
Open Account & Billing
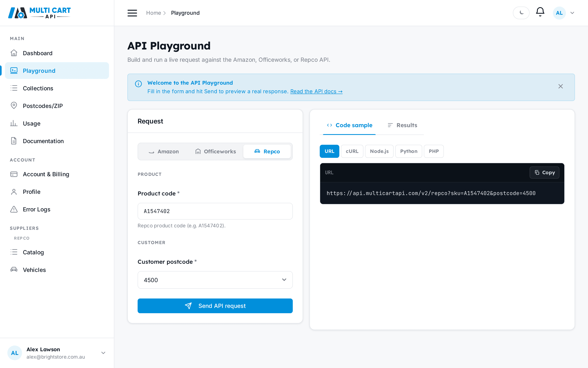click(57, 174)
